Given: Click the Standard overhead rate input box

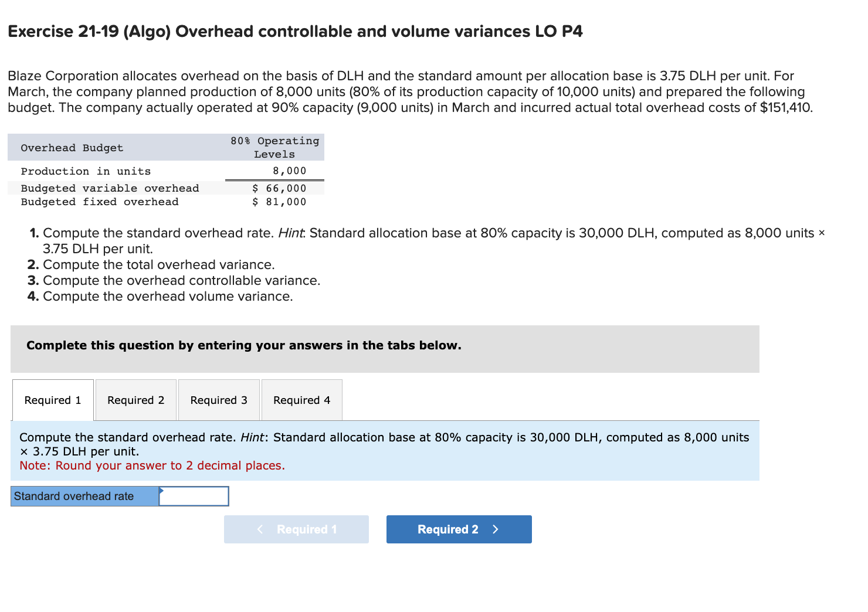Looking at the screenshot, I should tap(194, 496).
